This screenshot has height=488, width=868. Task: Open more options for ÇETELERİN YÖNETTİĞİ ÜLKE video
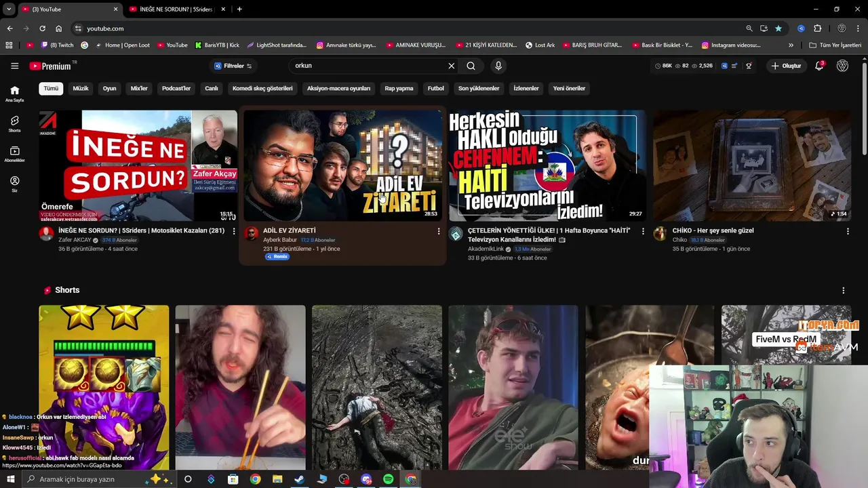pyautogui.click(x=643, y=231)
